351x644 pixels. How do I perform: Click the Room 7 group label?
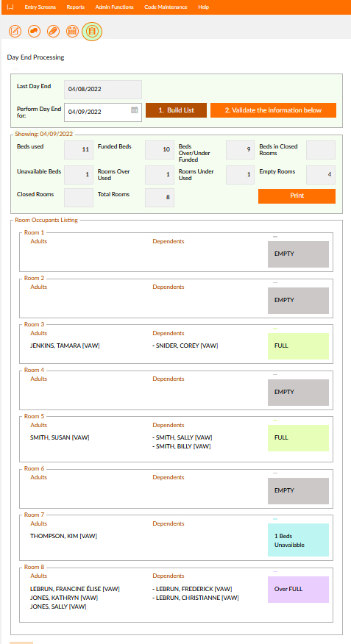pyautogui.click(x=34, y=515)
